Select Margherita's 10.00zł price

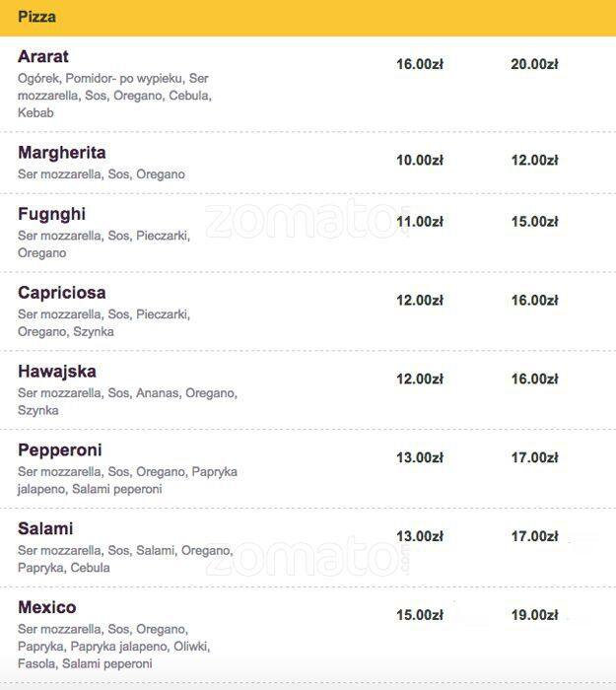coord(420,160)
